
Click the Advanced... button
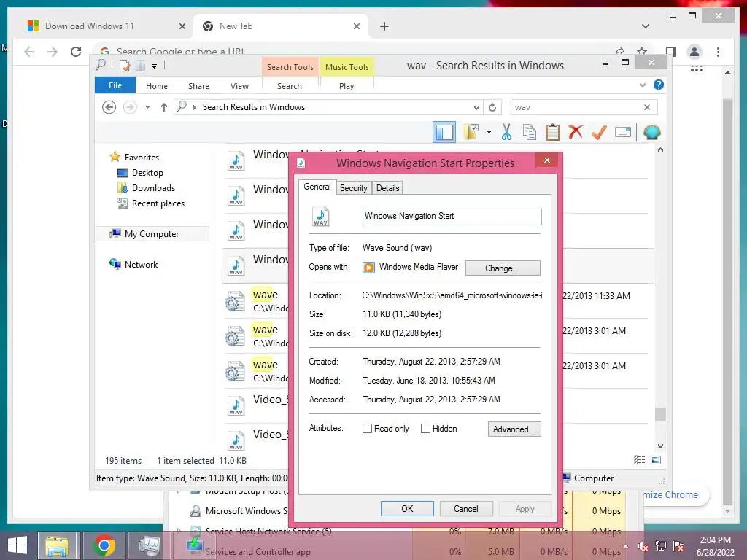514,429
